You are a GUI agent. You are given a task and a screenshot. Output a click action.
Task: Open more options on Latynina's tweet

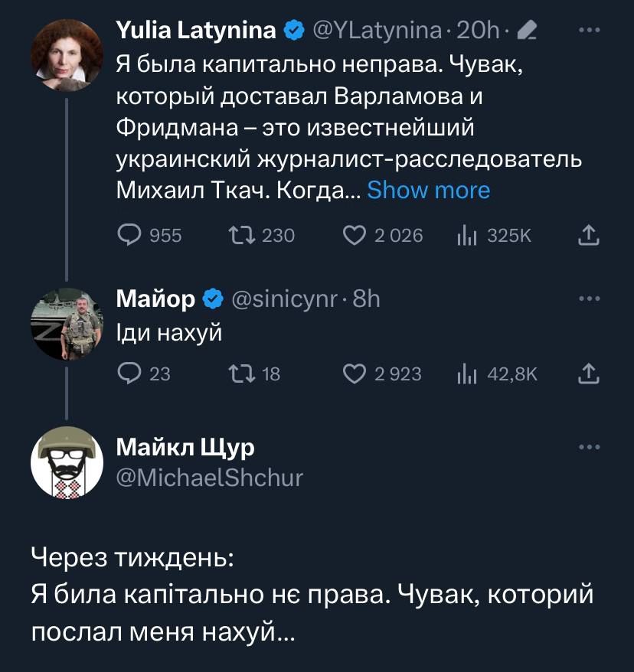click(588, 31)
